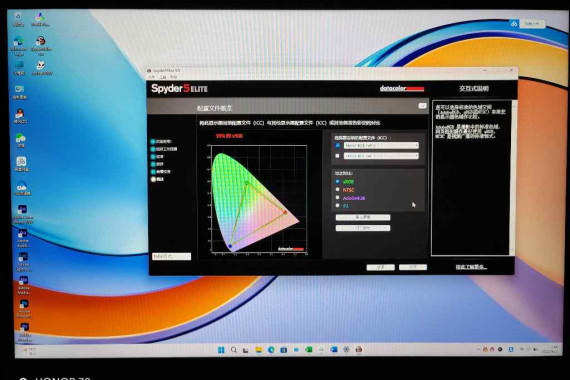The height and width of the screenshot is (380, 570).
Task: Click the upper white button under the P3 radio
Action: [363, 217]
